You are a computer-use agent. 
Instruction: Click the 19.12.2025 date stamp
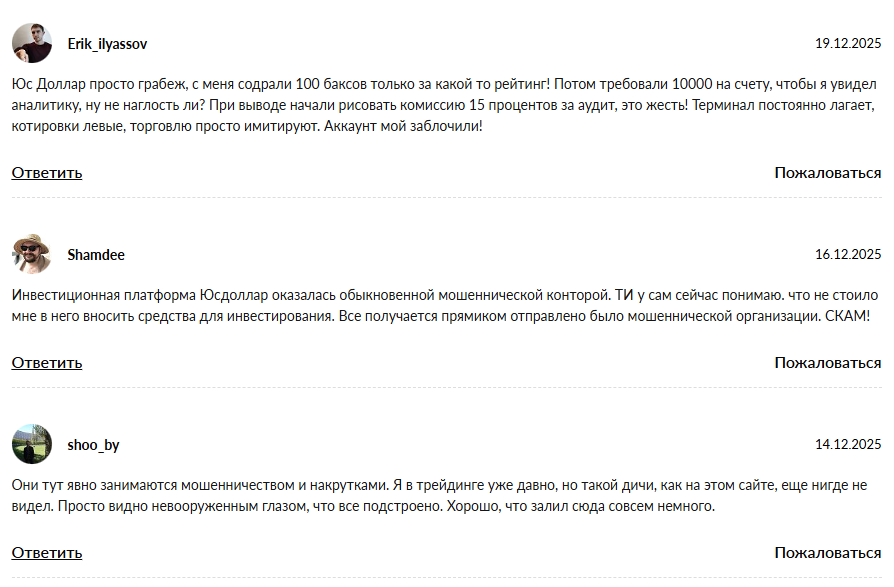[x=848, y=44]
